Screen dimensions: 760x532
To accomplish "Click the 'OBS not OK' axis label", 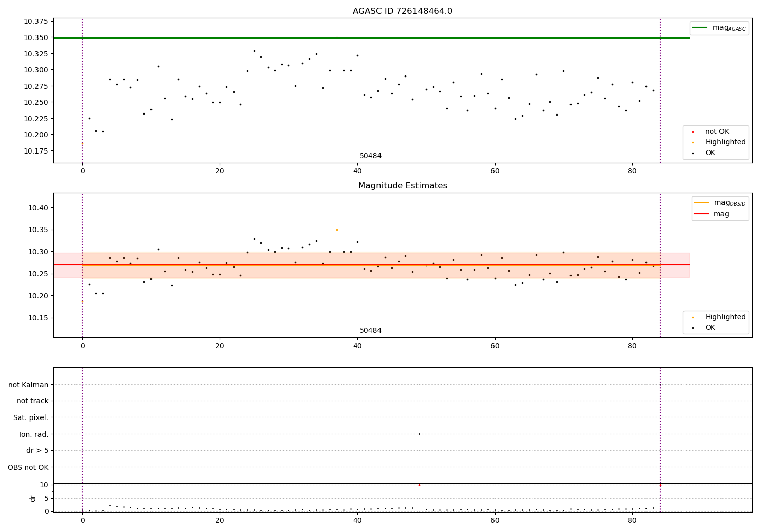I will (x=28, y=467).
